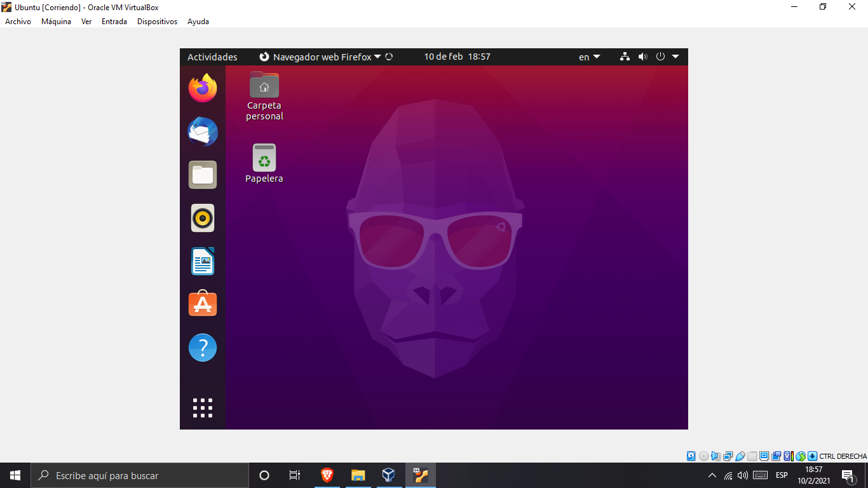This screenshot has width=868, height=488.
Task: Click the Ubuntu network status icon
Action: point(625,57)
